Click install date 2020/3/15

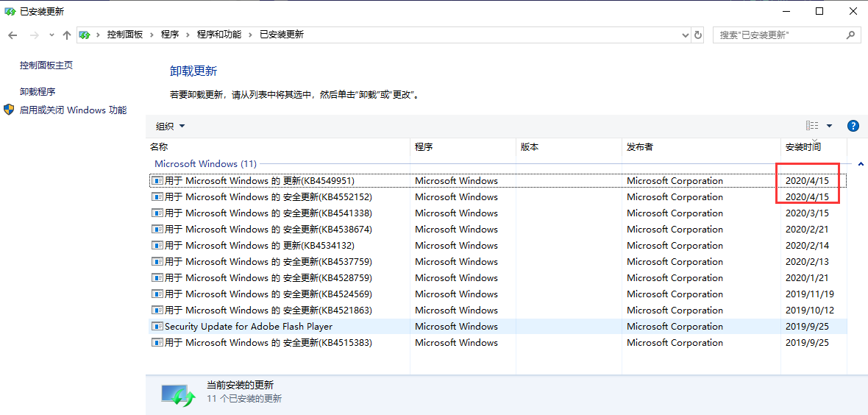pyautogui.click(x=807, y=213)
